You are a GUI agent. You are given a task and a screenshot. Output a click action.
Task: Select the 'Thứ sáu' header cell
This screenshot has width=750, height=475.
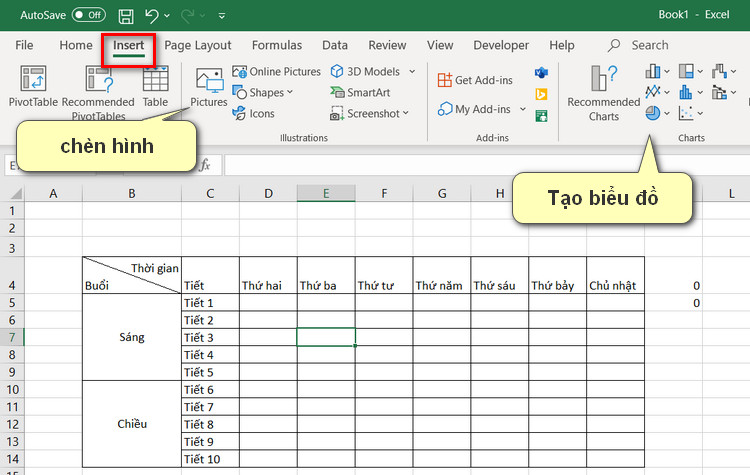click(x=499, y=276)
